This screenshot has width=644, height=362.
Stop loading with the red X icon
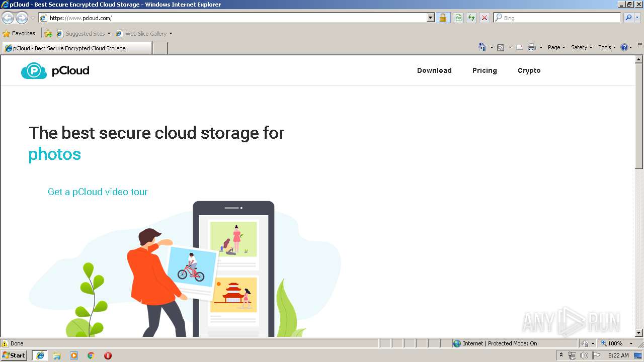point(485,18)
